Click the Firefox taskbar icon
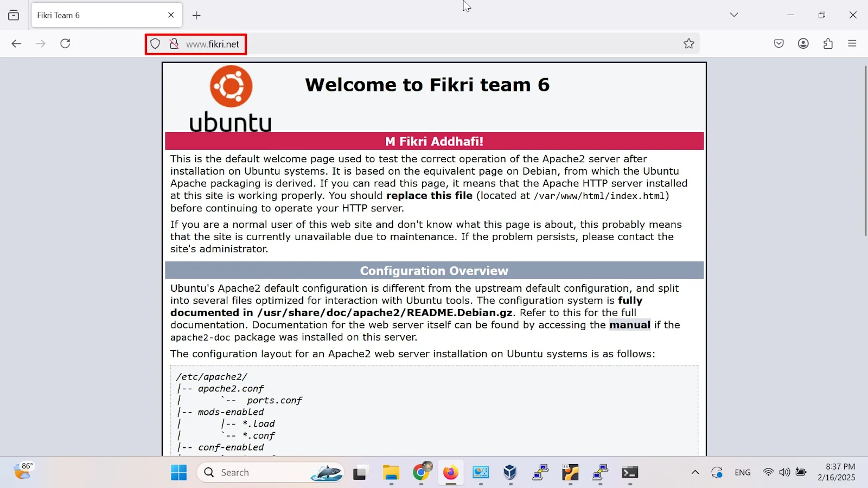 coord(450,473)
